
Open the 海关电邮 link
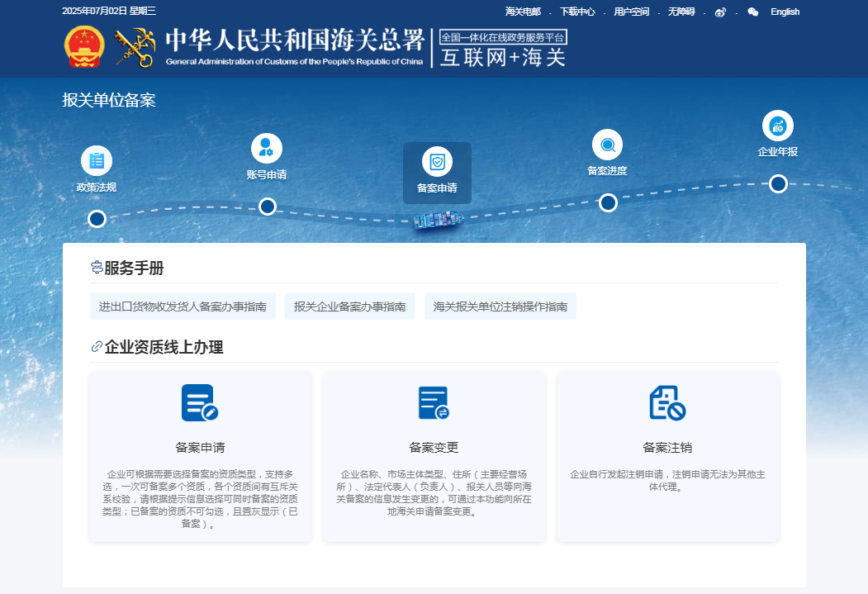pyautogui.click(x=522, y=12)
